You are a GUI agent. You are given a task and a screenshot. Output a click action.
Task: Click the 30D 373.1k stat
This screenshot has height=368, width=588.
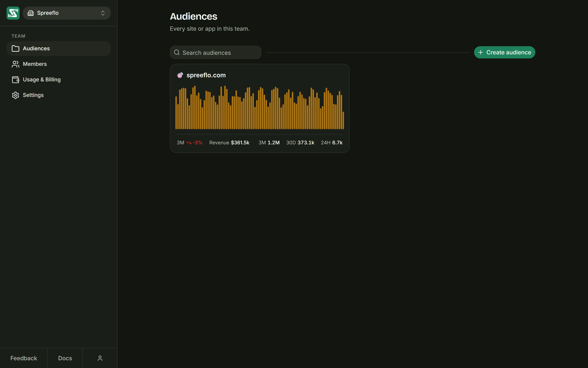tap(300, 143)
